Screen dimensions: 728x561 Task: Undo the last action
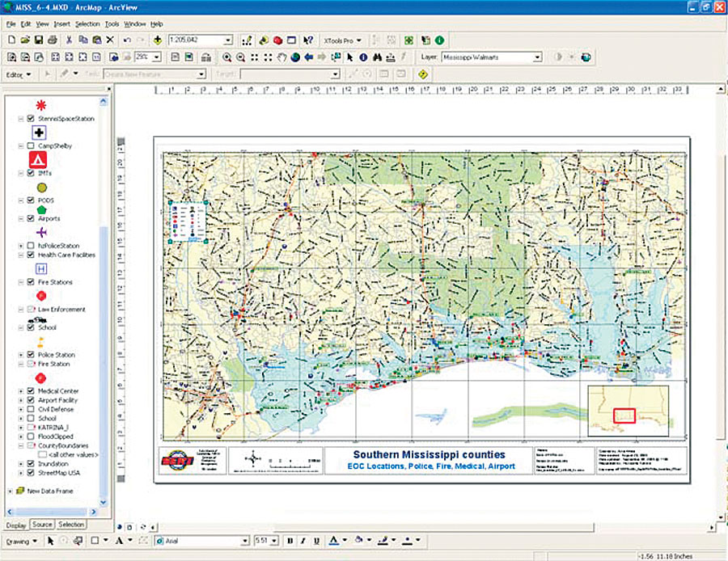[127, 40]
